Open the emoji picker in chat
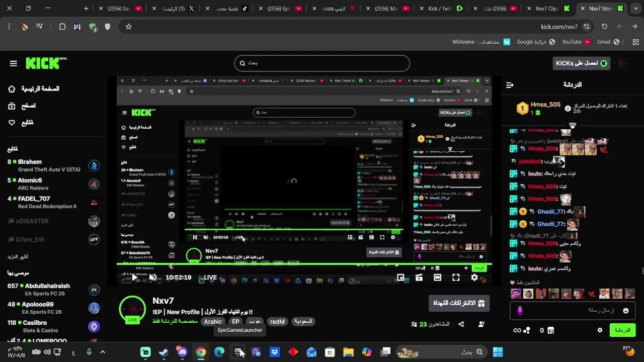 (626, 311)
